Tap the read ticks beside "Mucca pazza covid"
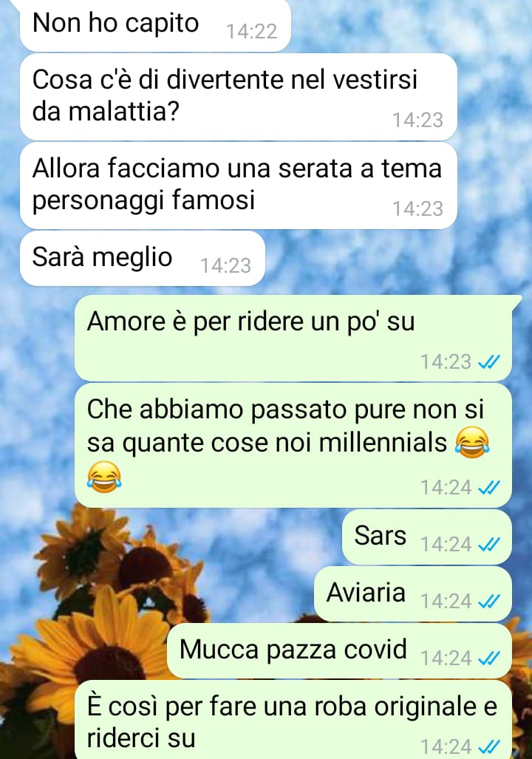The image size is (532, 759). tap(488, 658)
